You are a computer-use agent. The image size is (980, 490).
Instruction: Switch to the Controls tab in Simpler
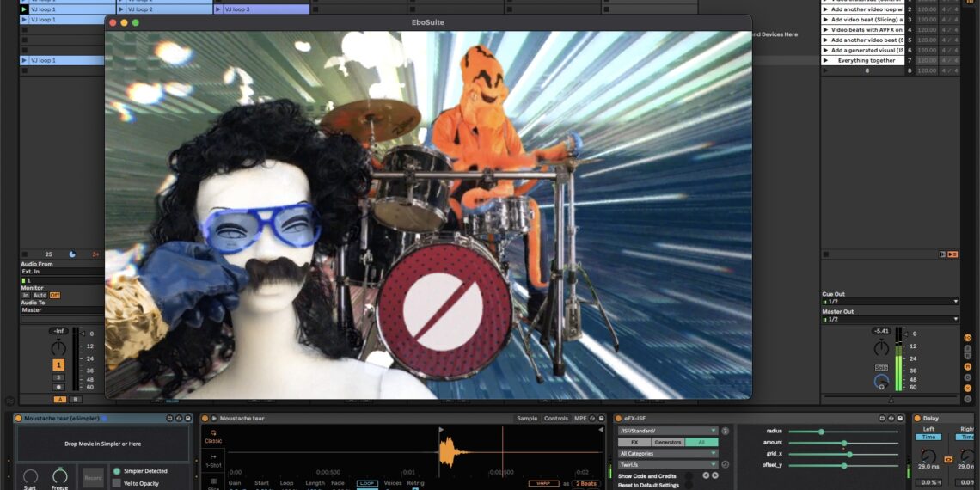point(556,419)
